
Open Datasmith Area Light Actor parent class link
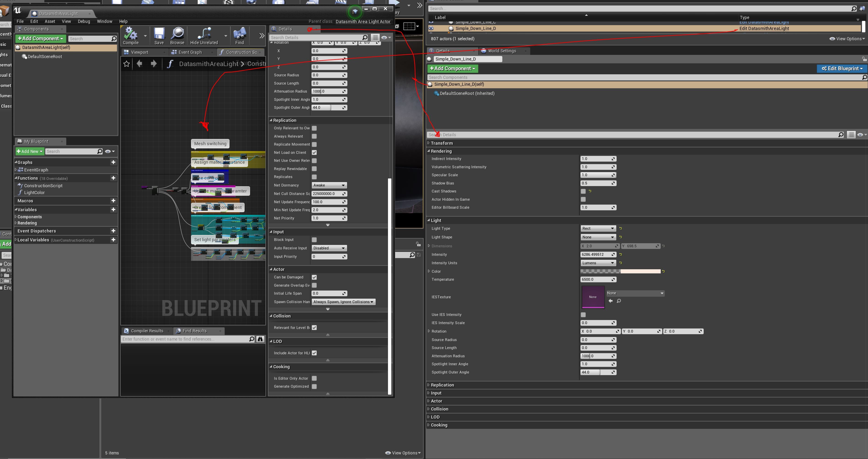point(363,21)
